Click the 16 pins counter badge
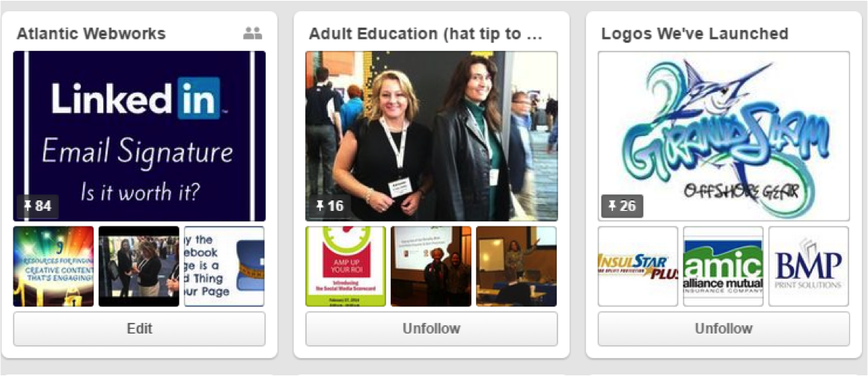Image resolution: width=868 pixels, height=376 pixels. tap(330, 206)
